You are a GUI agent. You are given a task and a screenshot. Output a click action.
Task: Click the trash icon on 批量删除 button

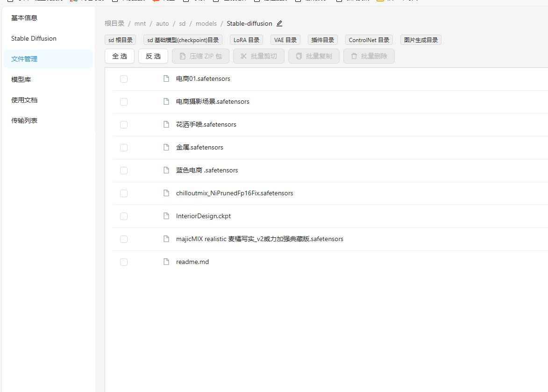(x=354, y=56)
